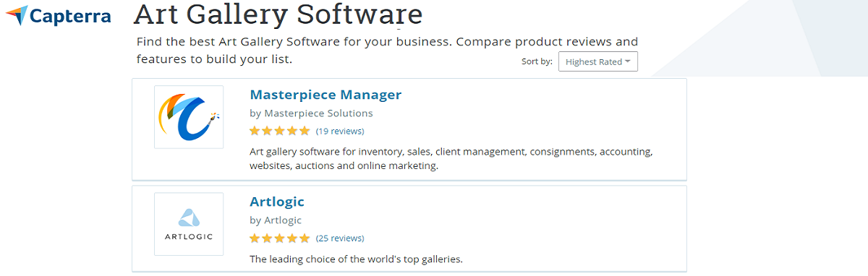
Task: View the 25 reviews for Artlogic
Action: click(340, 238)
